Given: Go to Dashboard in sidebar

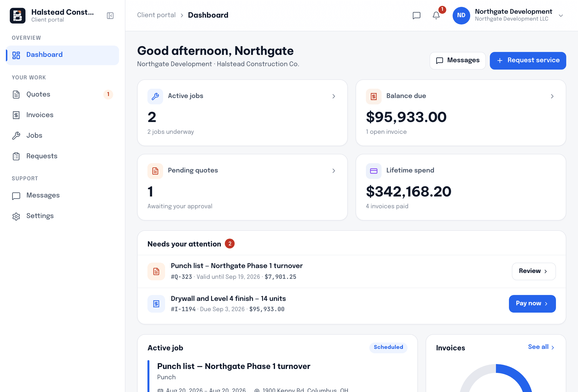Looking at the screenshot, I should tap(62, 55).
